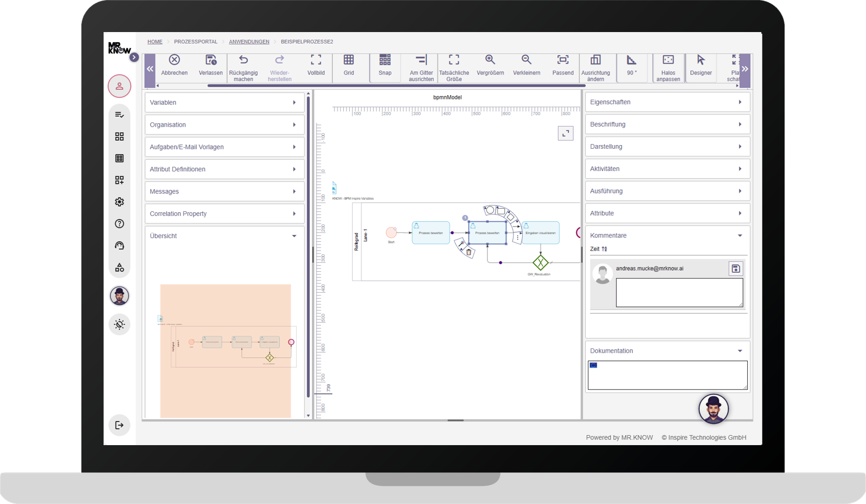The height and width of the screenshot is (504, 866).
Task: Sort comments by Zeit
Action: pyautogui.click(x=598, y=249)
